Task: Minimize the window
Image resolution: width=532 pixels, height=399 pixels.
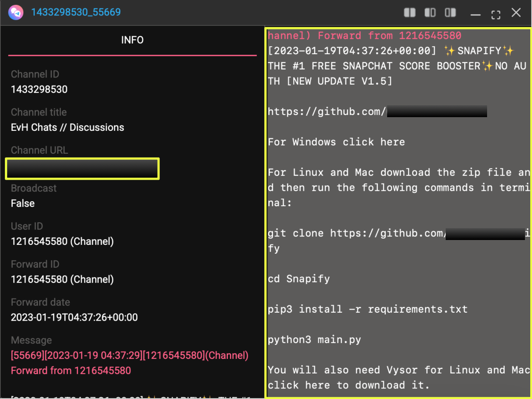Action: 475,14
